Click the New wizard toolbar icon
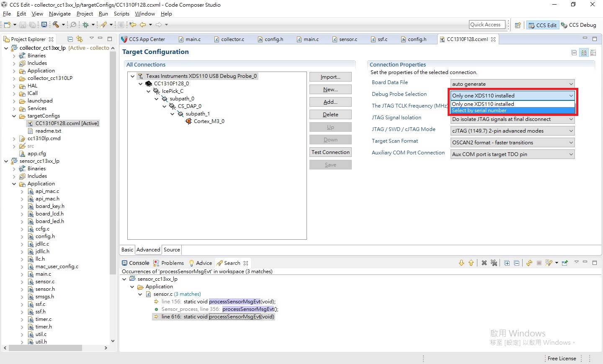The width and height of the screenshot is (603, 364). (x=7, y=25)
